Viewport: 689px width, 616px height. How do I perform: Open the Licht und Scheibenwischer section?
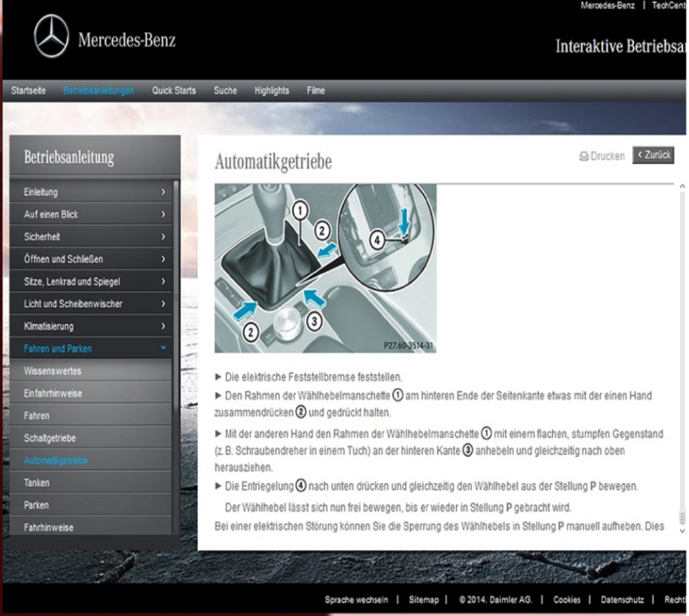point(91,304)
